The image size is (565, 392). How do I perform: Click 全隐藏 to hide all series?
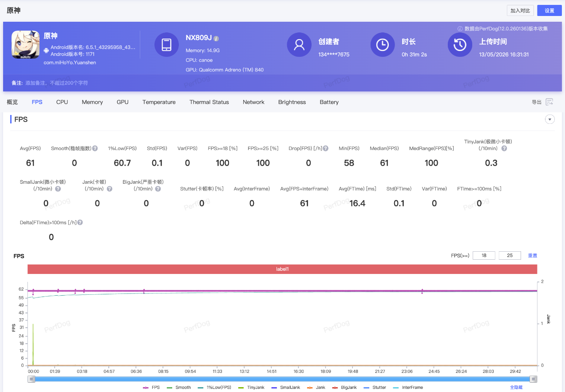point(516,388)
